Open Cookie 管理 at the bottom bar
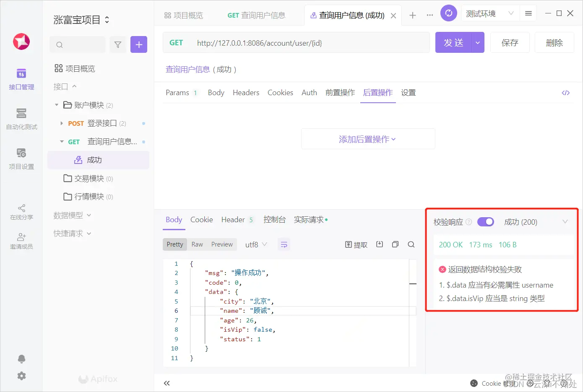 pyautogui.click(x=493, y=383)
